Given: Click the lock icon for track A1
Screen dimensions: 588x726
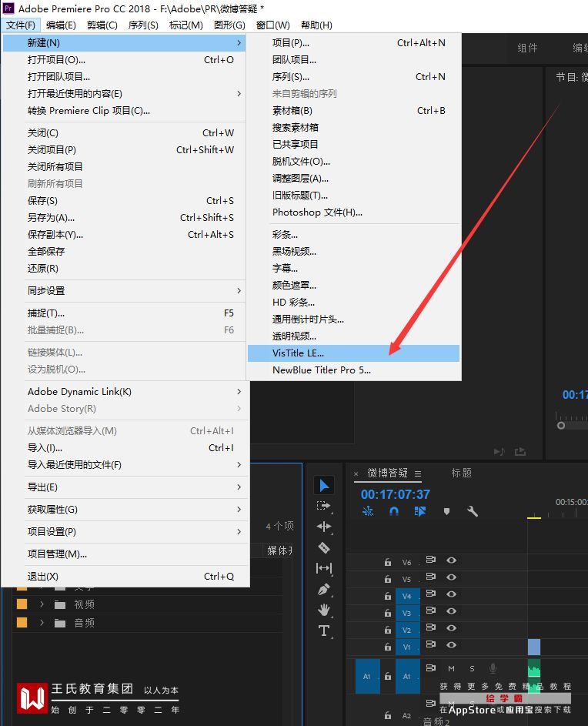Looking at the screenshot, I should 388,677.
